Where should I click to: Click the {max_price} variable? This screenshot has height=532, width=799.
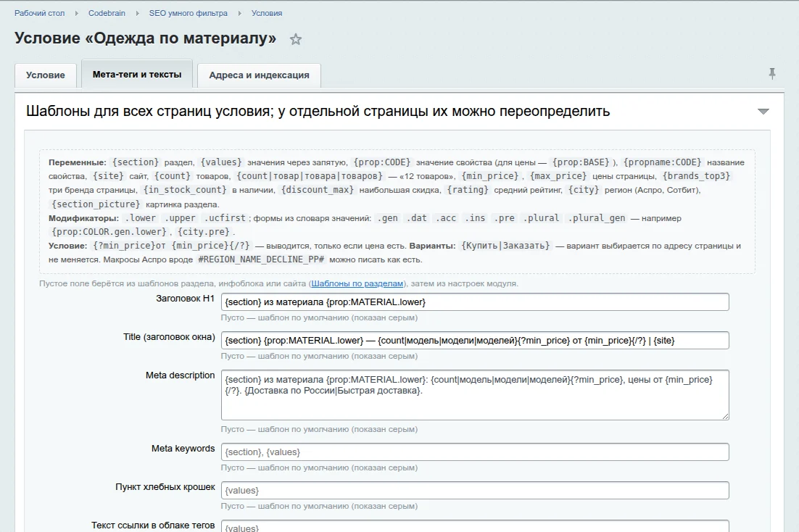tap(558, 176)
